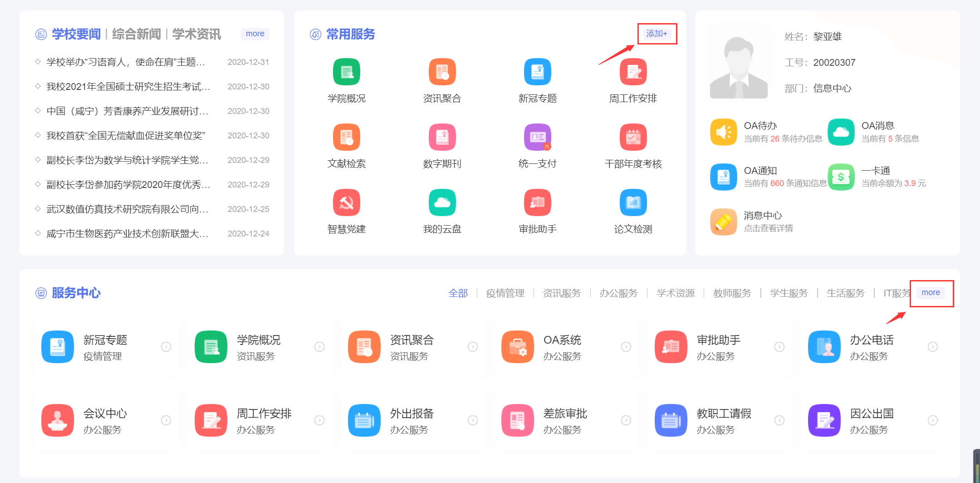Image resolution: width=980 pixels, height=483 pixels.
Task: Open the 学院概况 service icon in 常用服务
Action: [x=347, y=72]
